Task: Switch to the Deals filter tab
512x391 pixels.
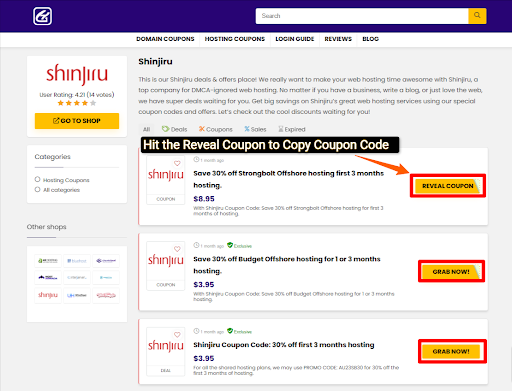Action: tap(174, 129)
